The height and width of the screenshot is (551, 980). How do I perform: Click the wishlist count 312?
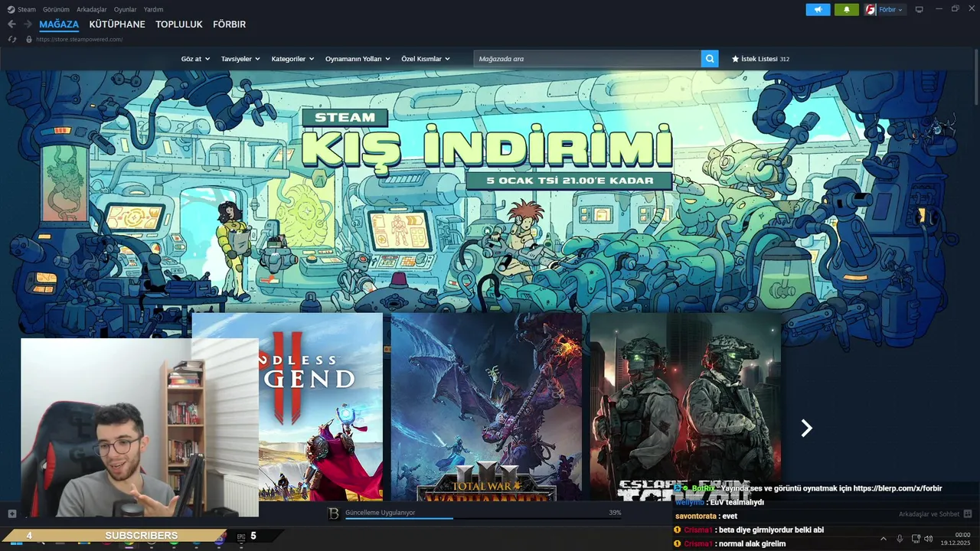pos(785,59)
